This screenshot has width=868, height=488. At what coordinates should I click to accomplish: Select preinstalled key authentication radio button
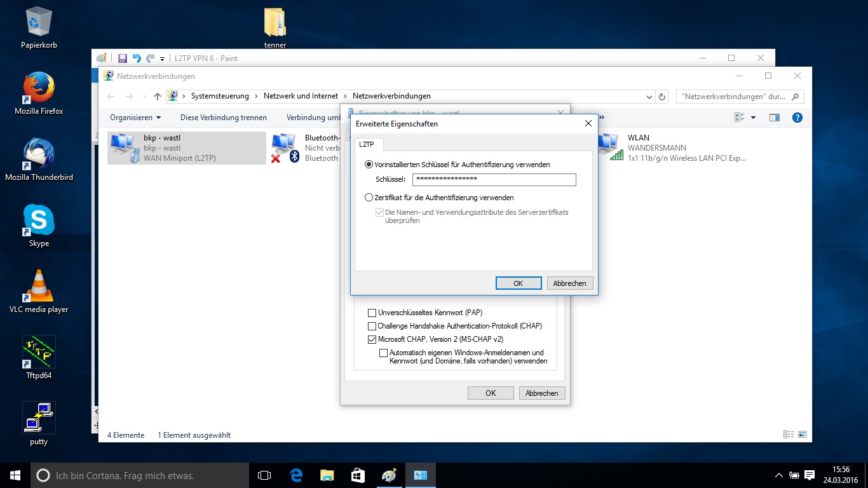click(369, 165)
